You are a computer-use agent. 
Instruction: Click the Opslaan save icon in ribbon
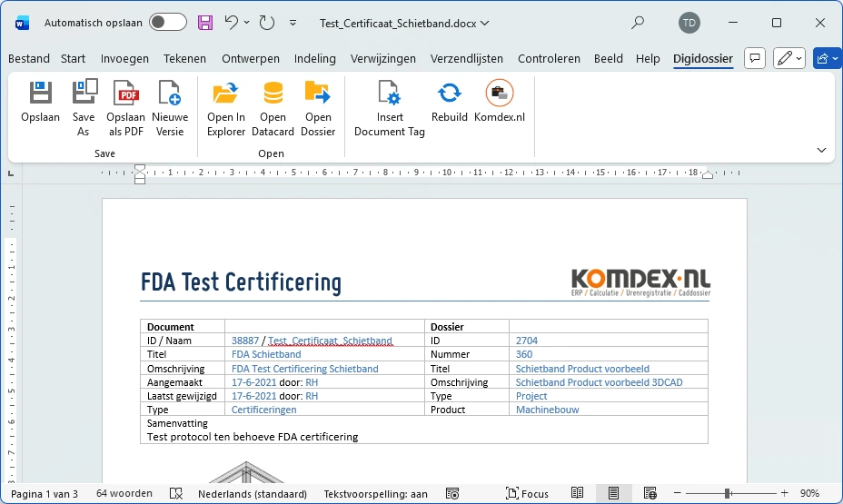[40, 93]
